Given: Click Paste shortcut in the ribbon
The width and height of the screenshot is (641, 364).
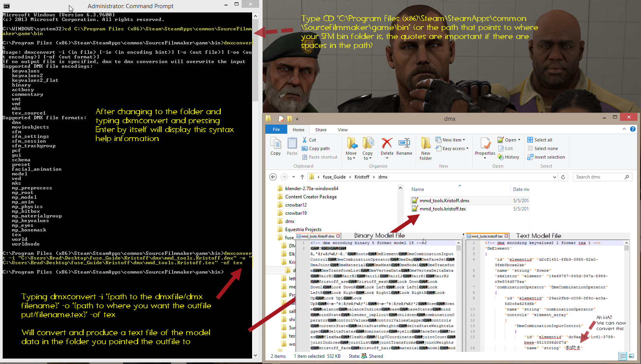Looking at the screenshot, I should [x=320, y=157].
